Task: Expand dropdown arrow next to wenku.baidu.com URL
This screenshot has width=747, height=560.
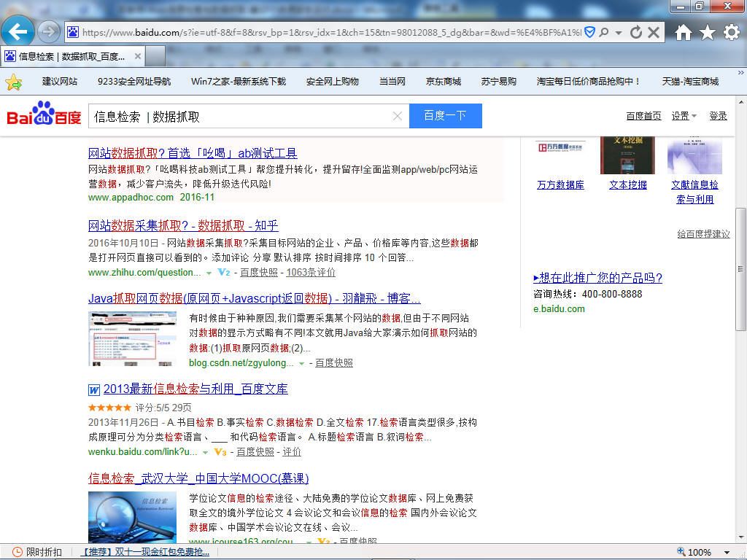Action: click(x=205, y=453)
